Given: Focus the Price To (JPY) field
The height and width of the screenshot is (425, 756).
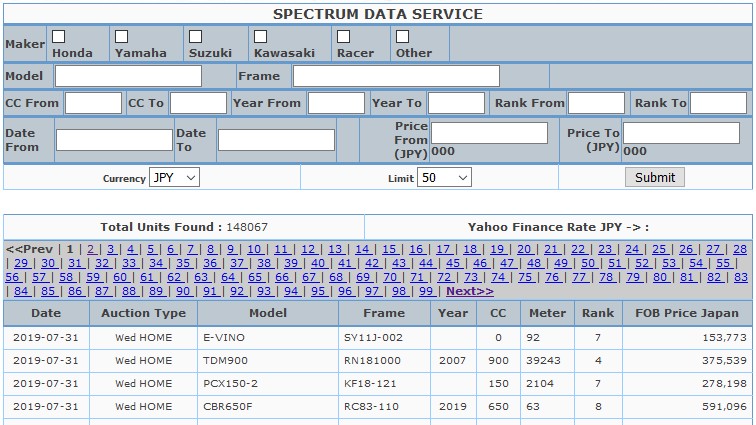Looking at the screenshot, I should coord(682,133).
